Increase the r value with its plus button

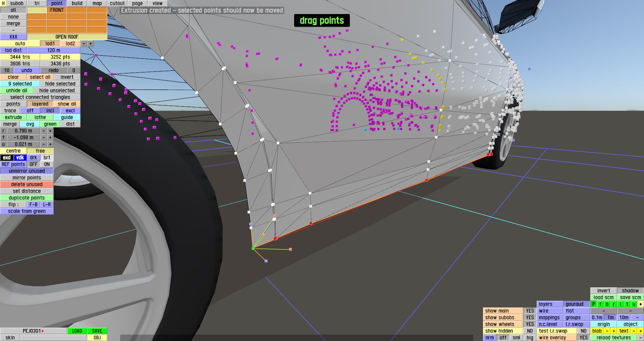point(50,131)
